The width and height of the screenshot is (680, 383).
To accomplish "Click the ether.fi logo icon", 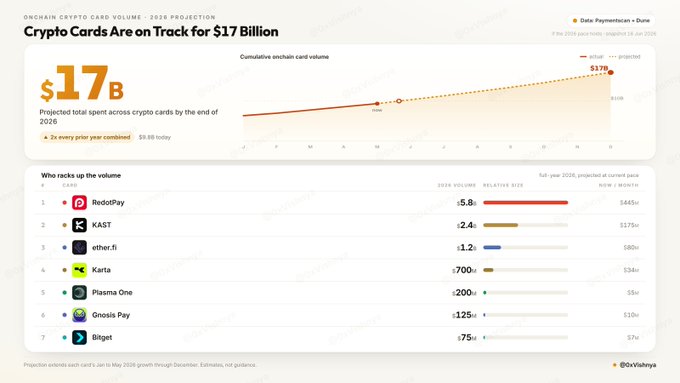I will [79, 248].
